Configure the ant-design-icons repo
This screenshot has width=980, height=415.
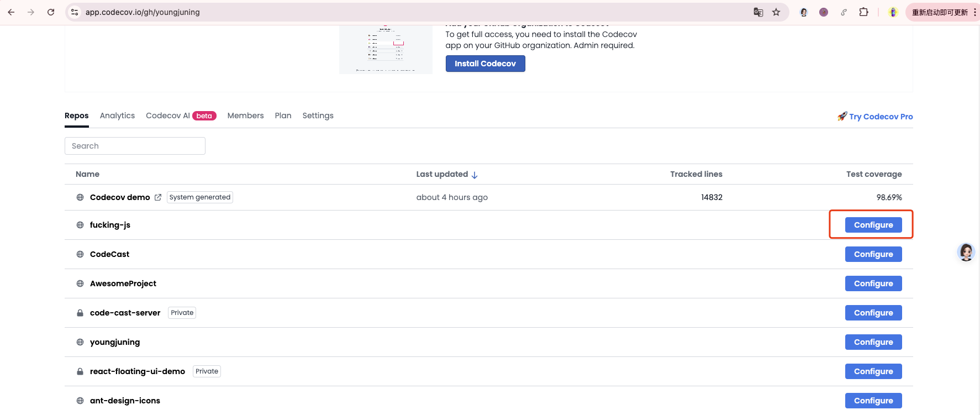tap(873, 401)
